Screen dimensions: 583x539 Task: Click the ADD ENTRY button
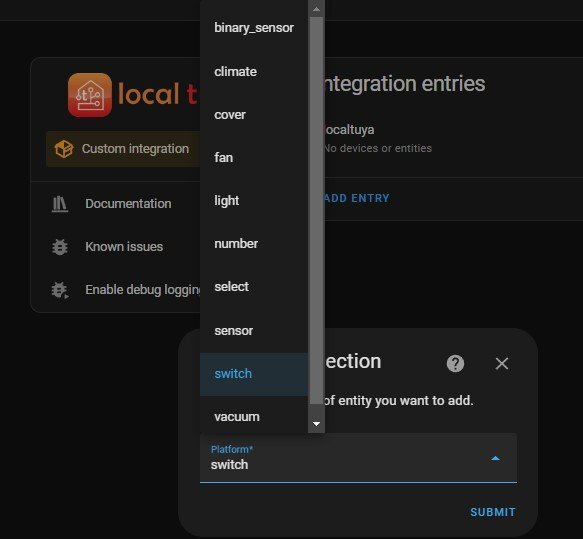[356, 198]
